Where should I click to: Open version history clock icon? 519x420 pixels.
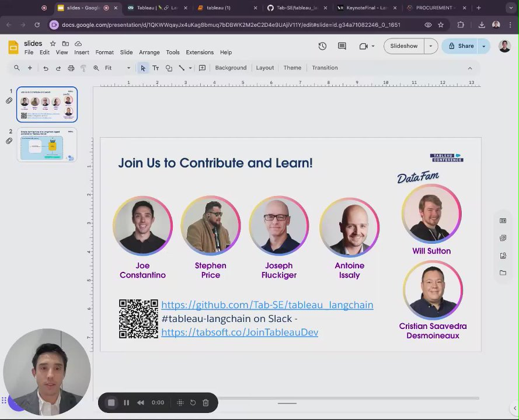click(322, 46)
